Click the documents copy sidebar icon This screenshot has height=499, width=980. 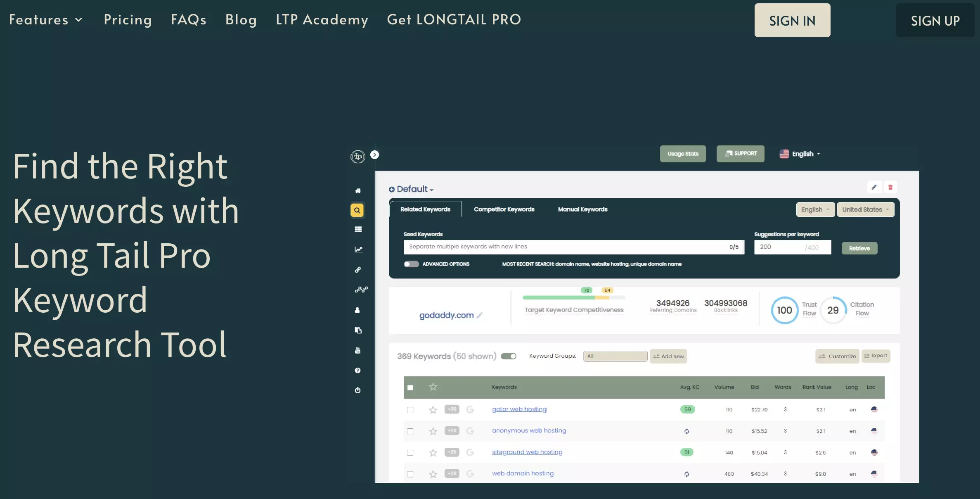(x=358, y=330)
